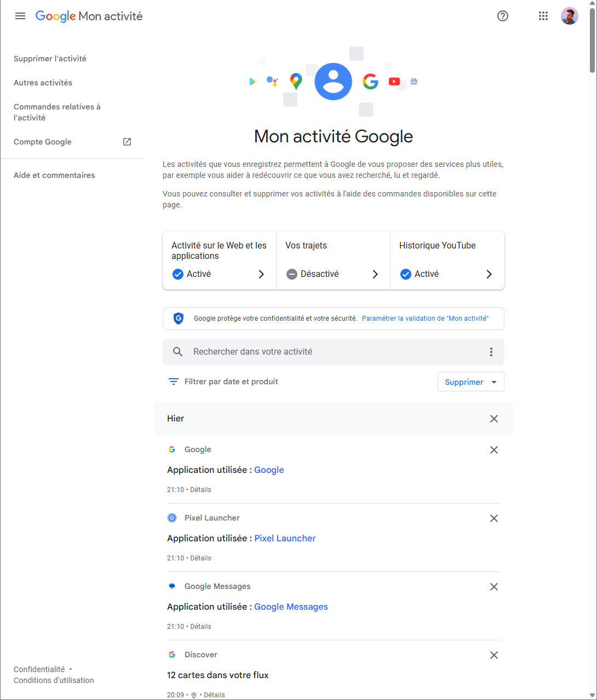Click the magnifier icon in the search bar

[178, 352]
